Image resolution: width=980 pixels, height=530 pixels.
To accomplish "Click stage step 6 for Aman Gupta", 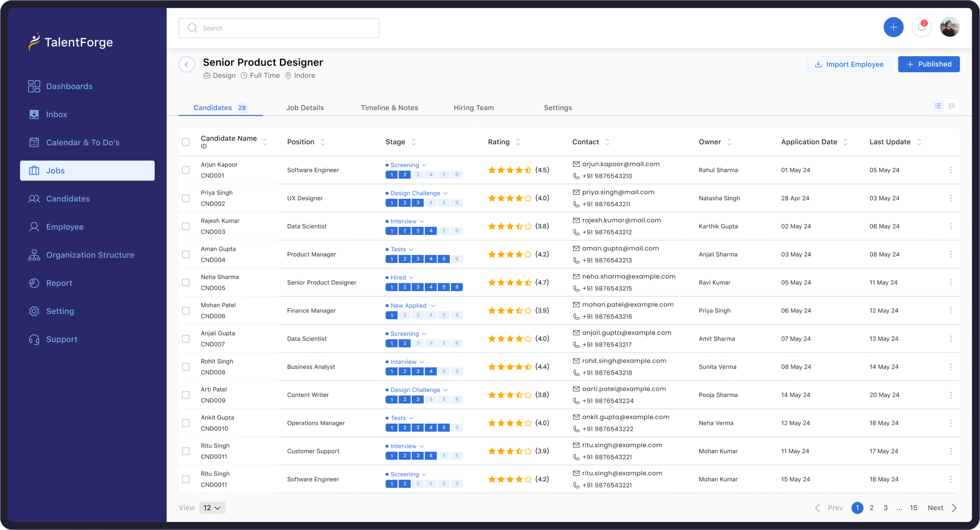I will coord(457,259).
